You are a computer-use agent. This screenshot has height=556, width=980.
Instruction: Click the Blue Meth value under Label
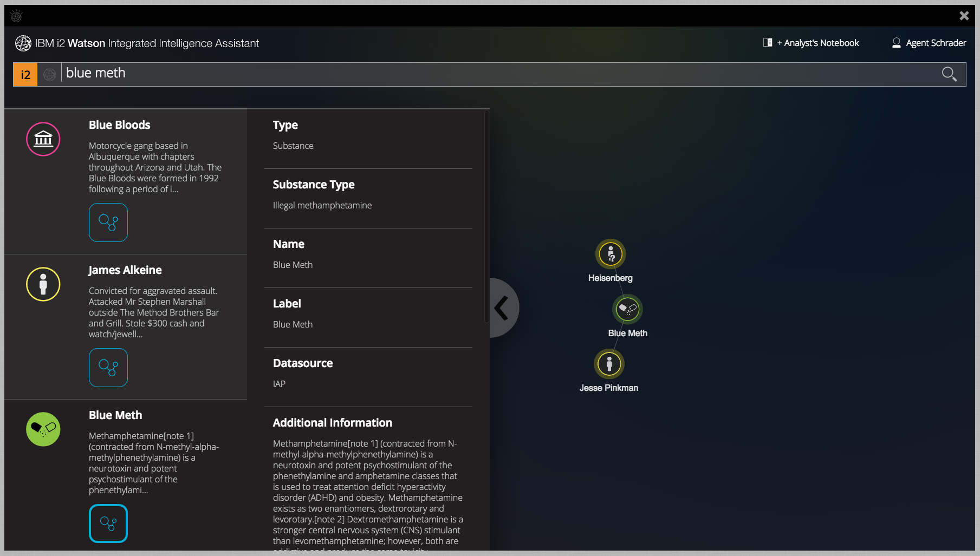pos(293,324)
